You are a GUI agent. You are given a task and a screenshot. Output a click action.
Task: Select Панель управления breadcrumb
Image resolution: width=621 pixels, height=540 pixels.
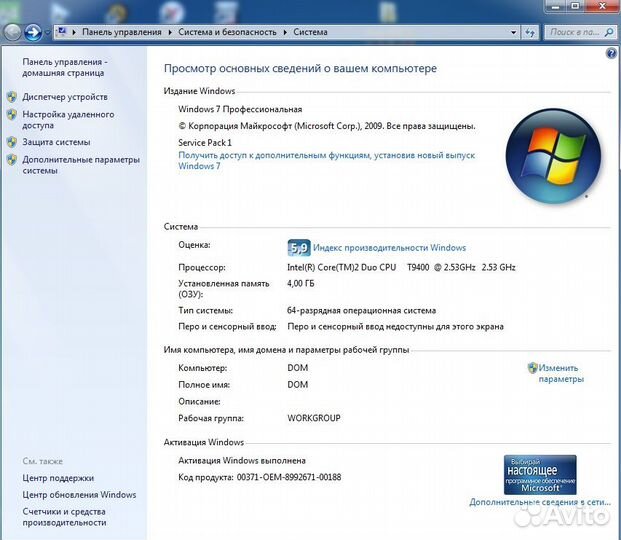pos(122,32)
